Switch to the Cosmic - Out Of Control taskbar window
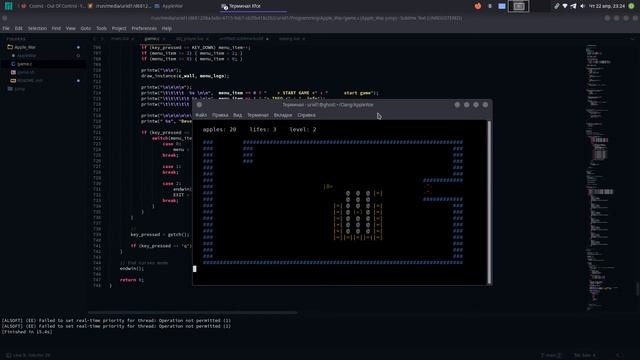This screenshot has height=360, width=640. [x=52, y=6]
